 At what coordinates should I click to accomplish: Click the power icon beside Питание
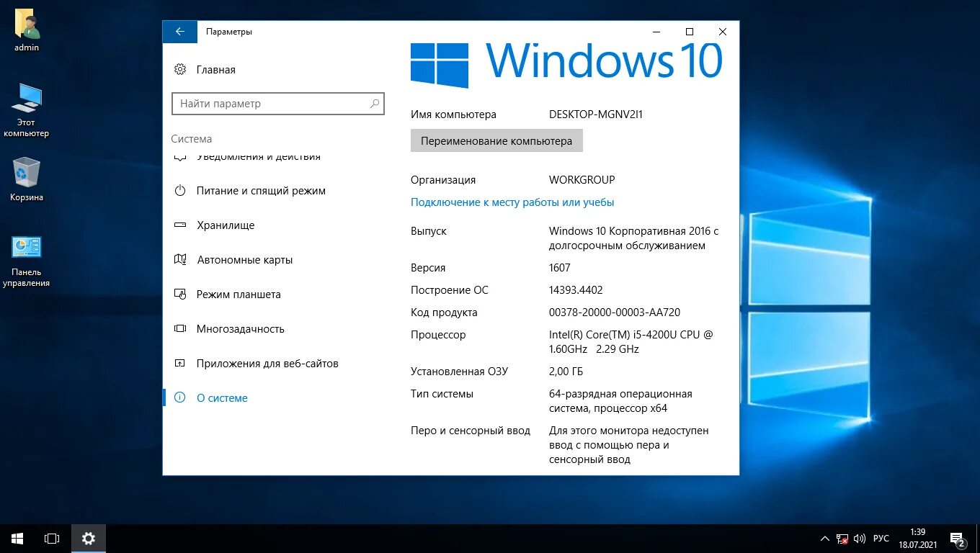[180, 191]
